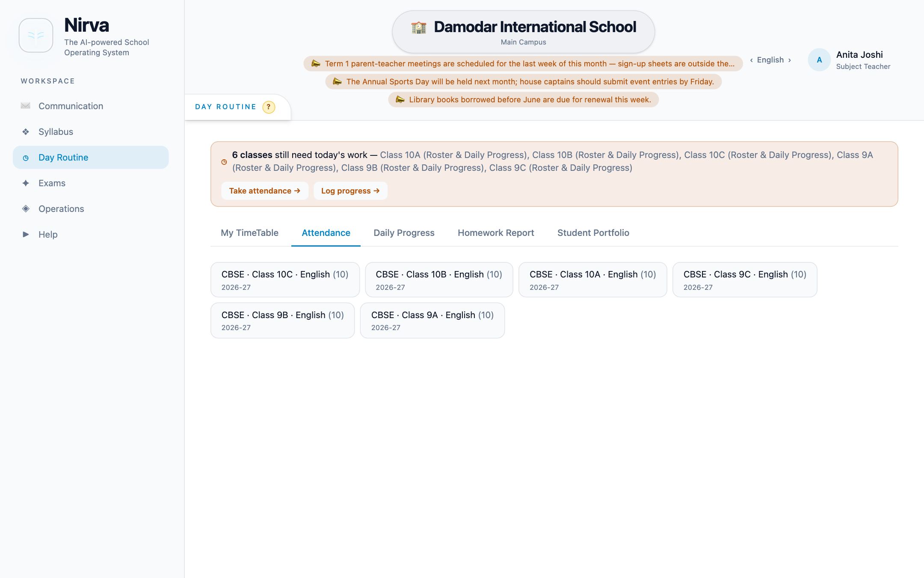Click the Operations diamond icon

point(26,209)
